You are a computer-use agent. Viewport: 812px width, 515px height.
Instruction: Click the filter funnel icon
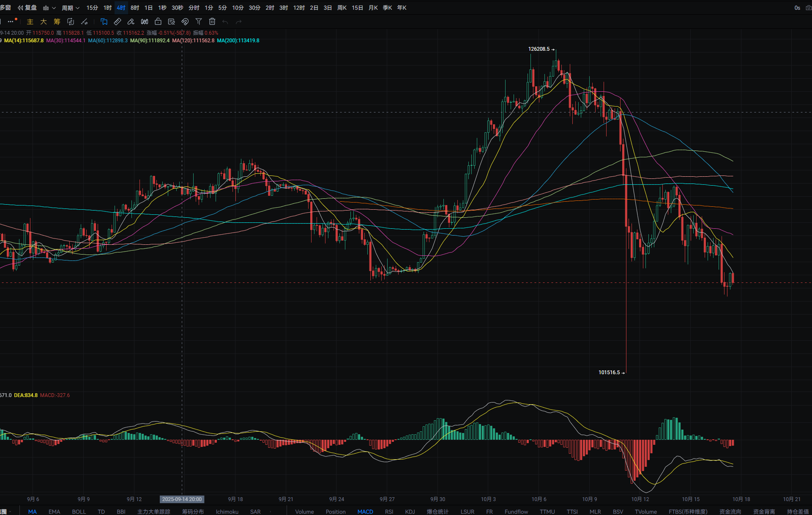[x=199, y=22]
